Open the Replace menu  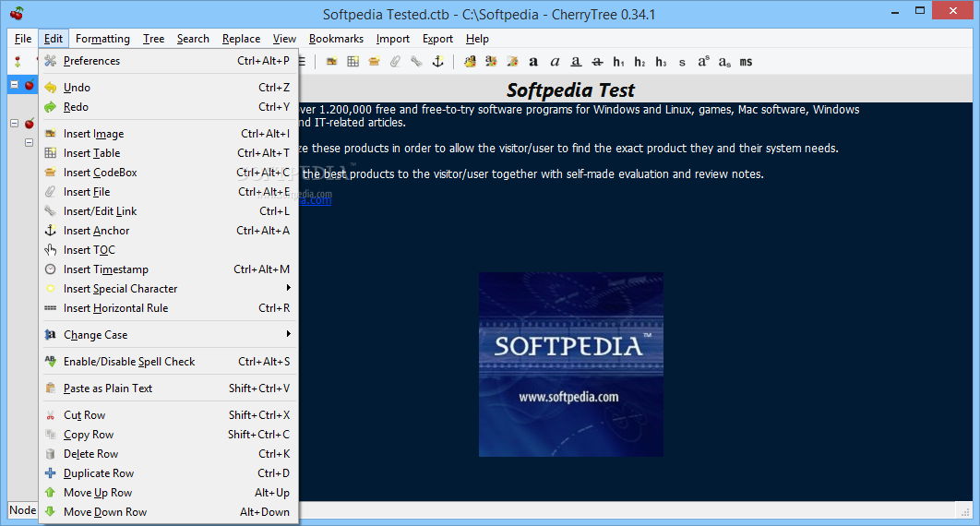pyautogui.click(x=241, y=39)
